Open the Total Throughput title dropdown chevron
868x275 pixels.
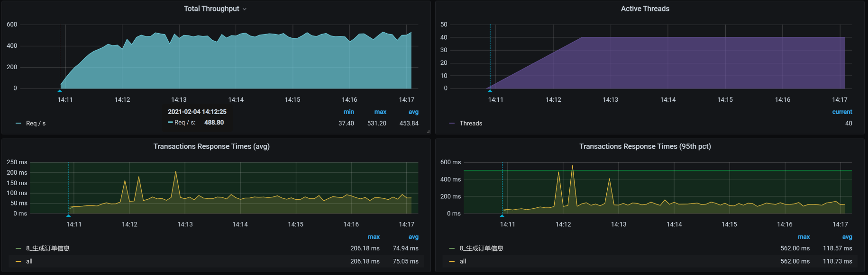(245, 9)
